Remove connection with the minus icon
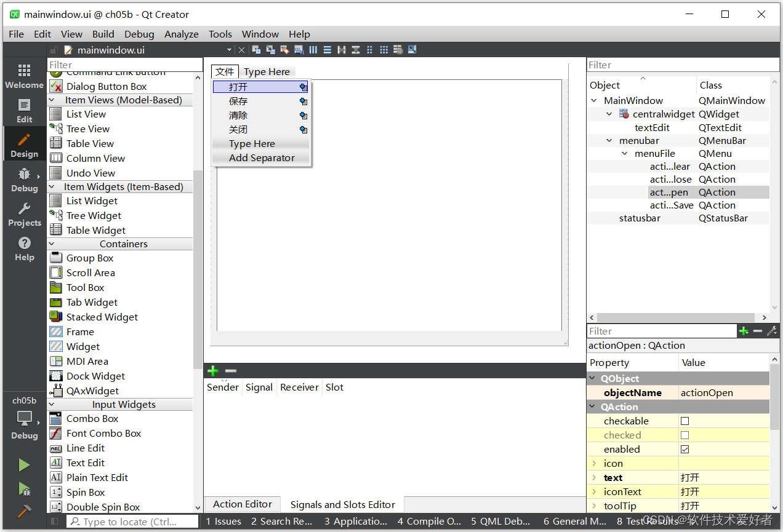The image size is (783, 532). (x=230, y=370)
